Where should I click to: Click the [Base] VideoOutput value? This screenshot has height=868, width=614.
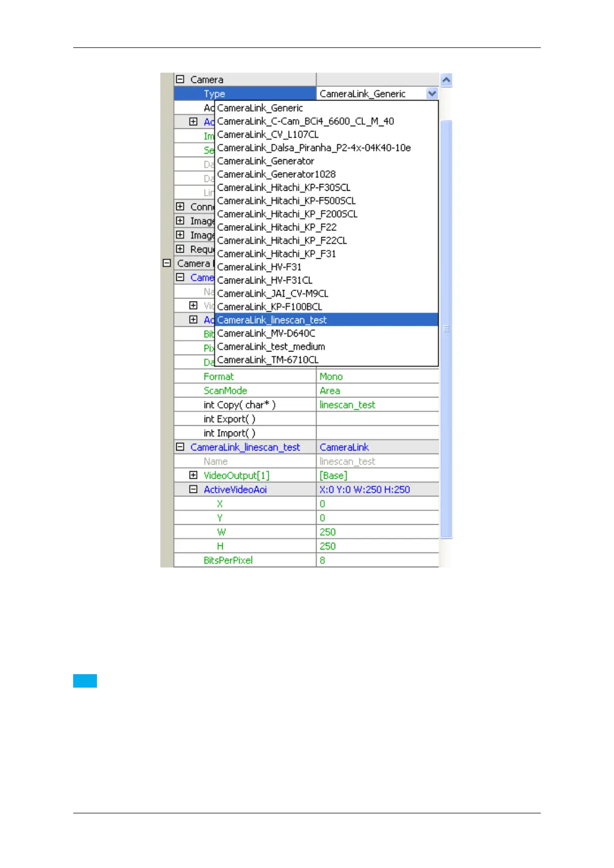[377, 475]
